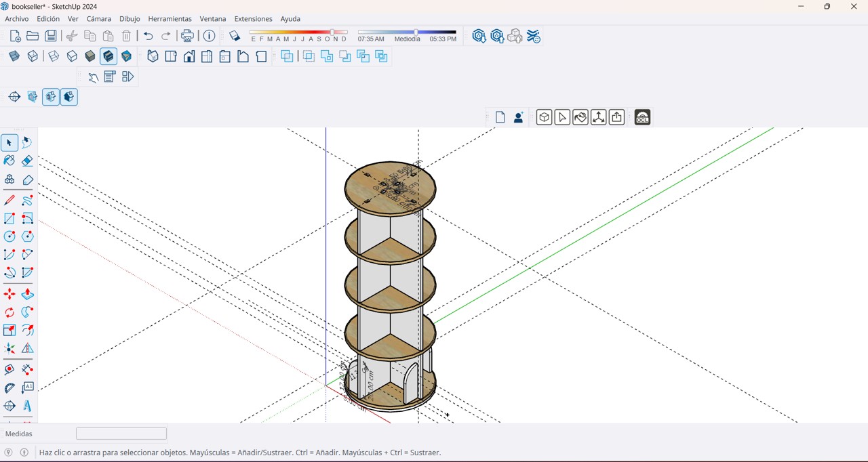Image resolution: width=868 pixels, height=462 pixels.
Task: Click the Copy icon in the standard toolbar
Action: click(x=90, y=36)
